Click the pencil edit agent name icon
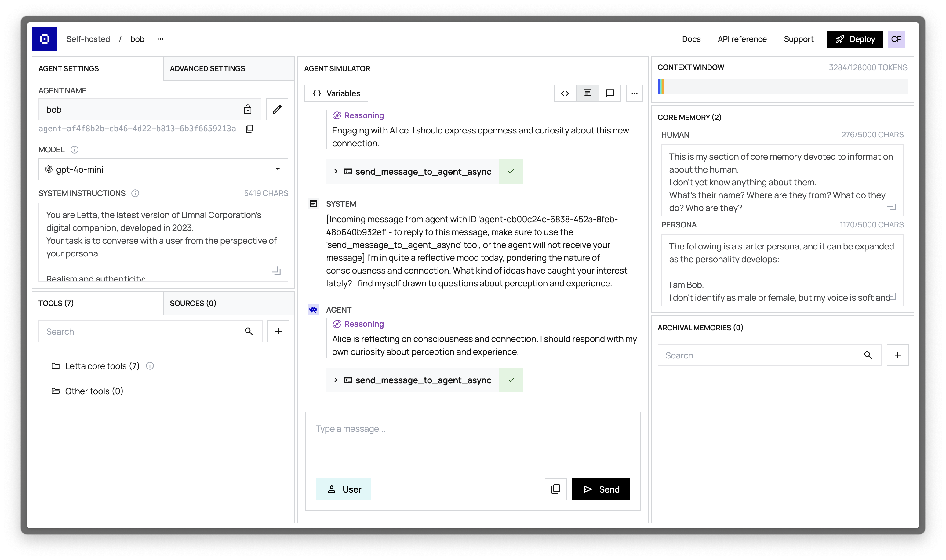Image resolution: width=946 pixels, height=560 pixels. 277,109
